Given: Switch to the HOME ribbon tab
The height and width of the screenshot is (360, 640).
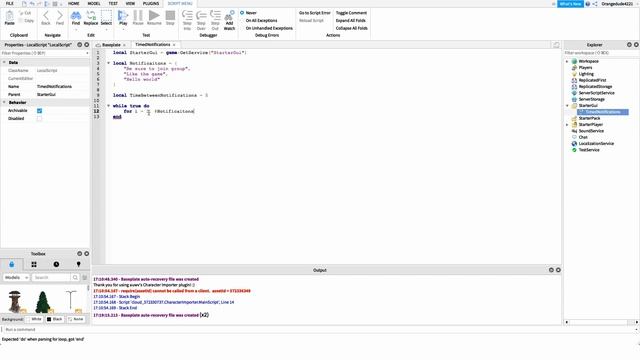Looking at the screenshot, I should pyautogui.click(x=73, y=3).
